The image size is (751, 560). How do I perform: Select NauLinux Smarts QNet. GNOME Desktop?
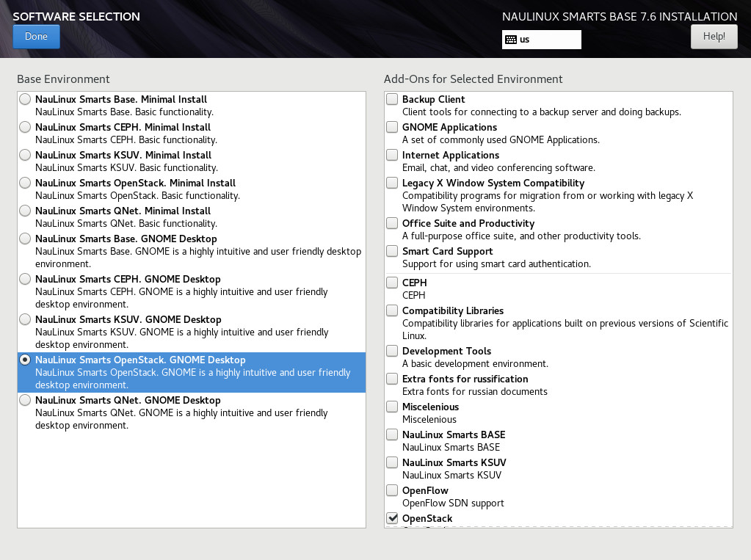(26, 400)
